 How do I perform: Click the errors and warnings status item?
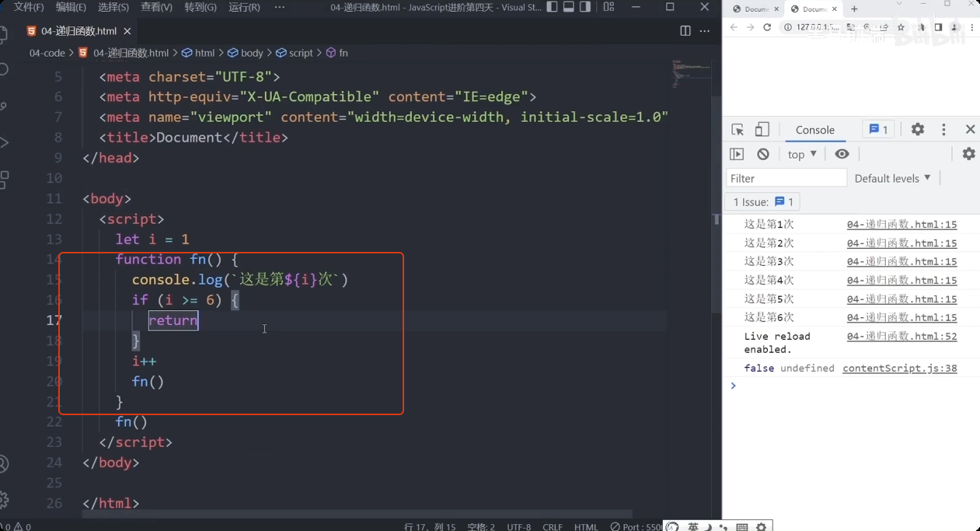click(x=16, y=526)
